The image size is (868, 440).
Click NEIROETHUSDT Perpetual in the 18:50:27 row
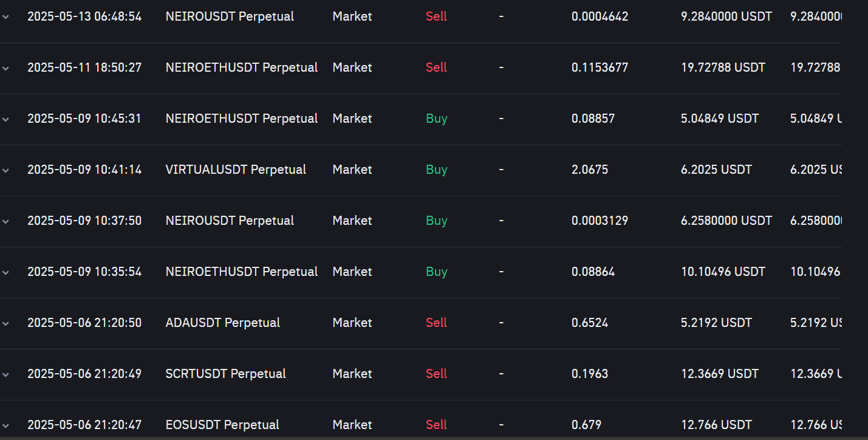[x=241, y=67]
